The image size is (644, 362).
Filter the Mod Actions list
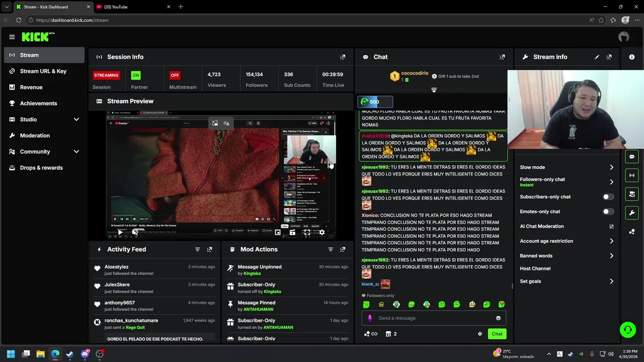[x=331, y=249]
